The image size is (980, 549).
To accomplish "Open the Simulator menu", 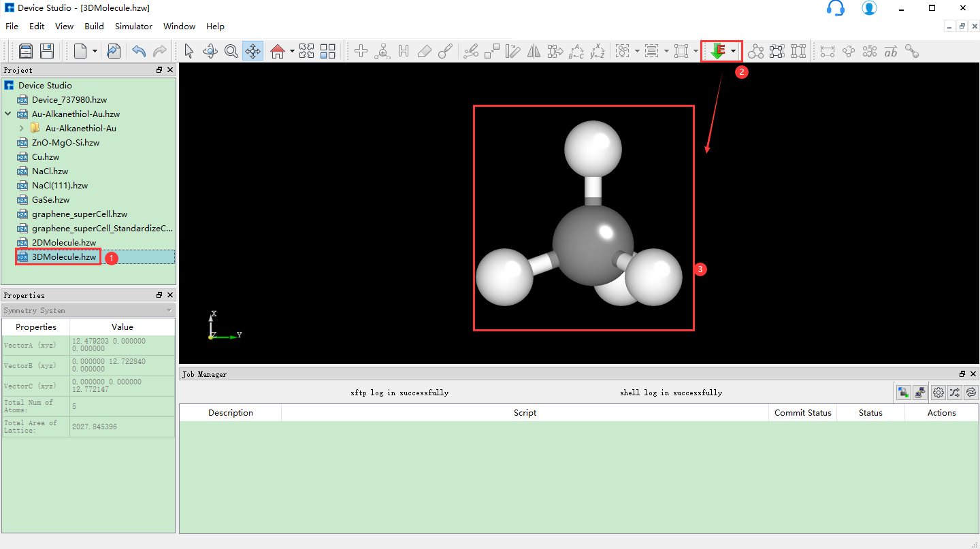I will [133, 27].
